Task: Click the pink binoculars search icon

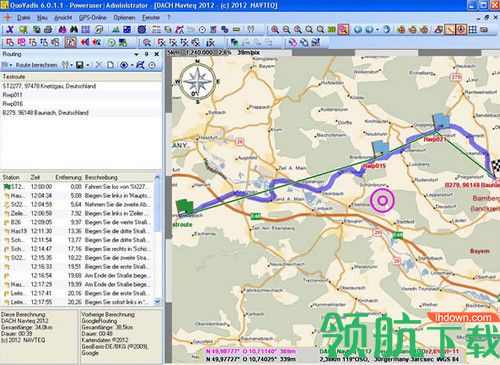Action: pos(62,30)
